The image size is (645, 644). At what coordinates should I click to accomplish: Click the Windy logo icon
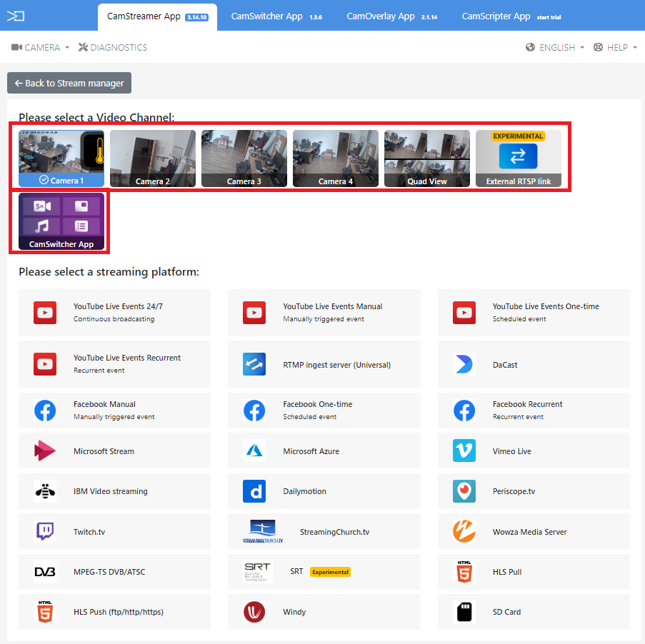(x=254, y=611)
